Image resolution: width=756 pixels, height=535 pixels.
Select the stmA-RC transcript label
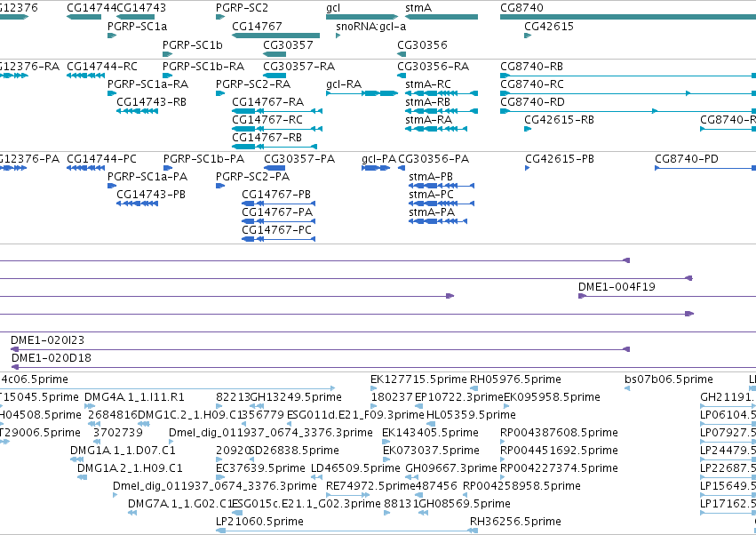point(427,84)
